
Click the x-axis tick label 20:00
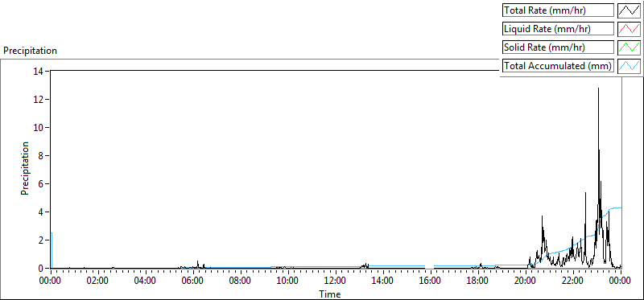tap(526, 282)
